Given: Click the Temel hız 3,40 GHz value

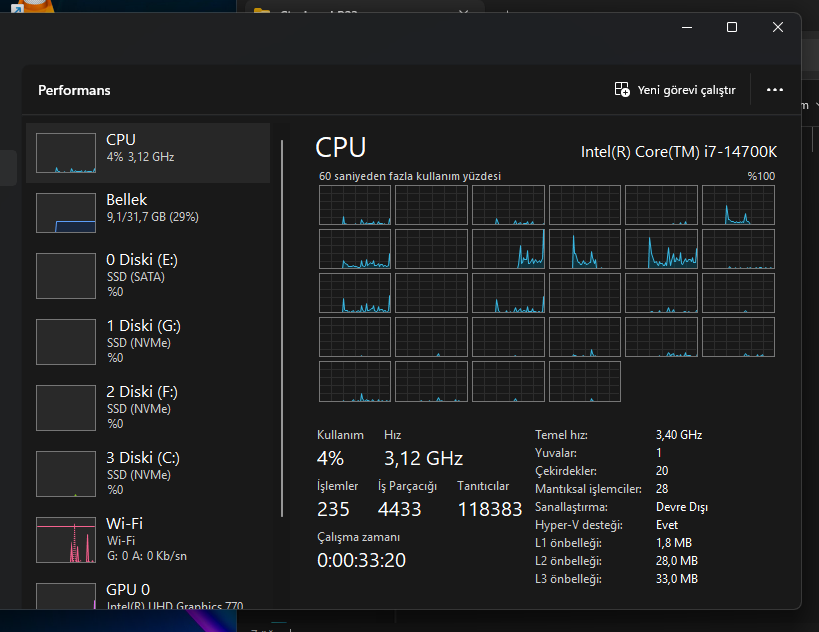Looking at the screenshot, I should 679,435.
